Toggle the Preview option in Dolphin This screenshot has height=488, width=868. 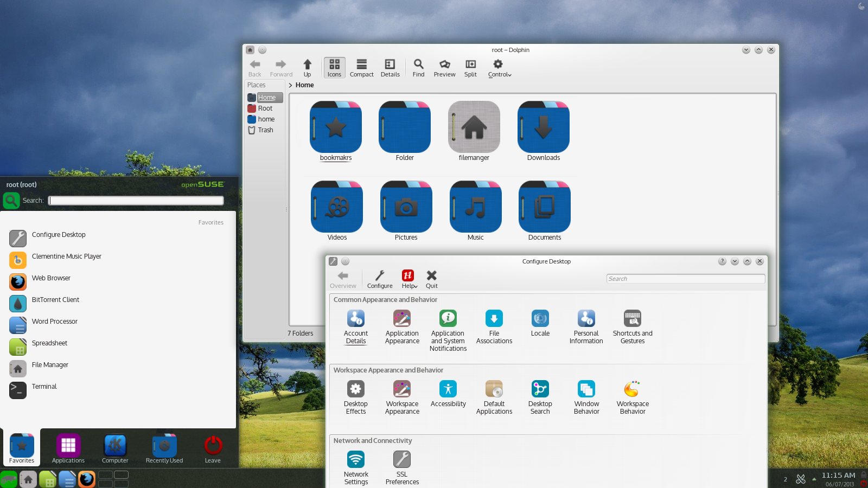[445, 68]
